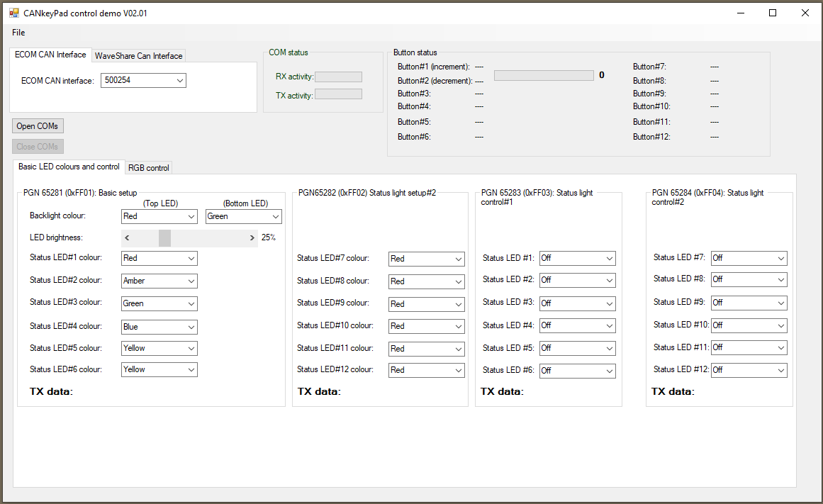Viewport: 823px width, 504px height.
Task: Open Status LED#5 colour dropdown
Action: [x=159, y=348]
